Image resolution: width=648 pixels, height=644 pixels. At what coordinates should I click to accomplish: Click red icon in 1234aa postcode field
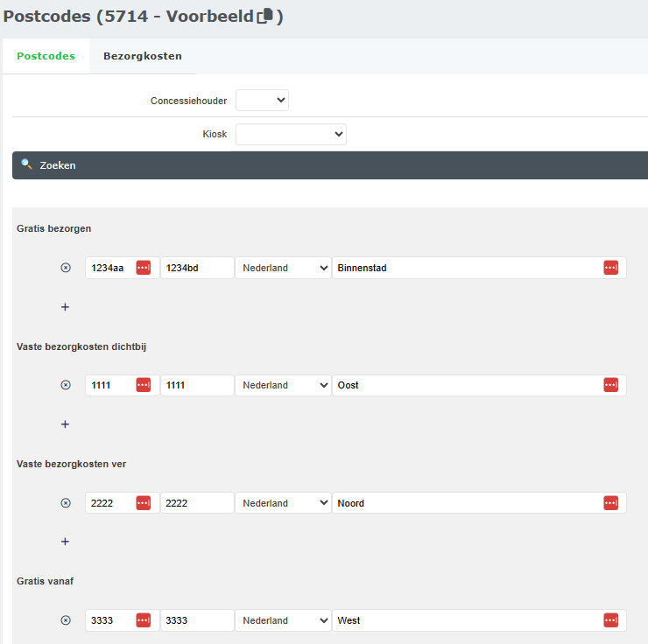click(143, 268)
